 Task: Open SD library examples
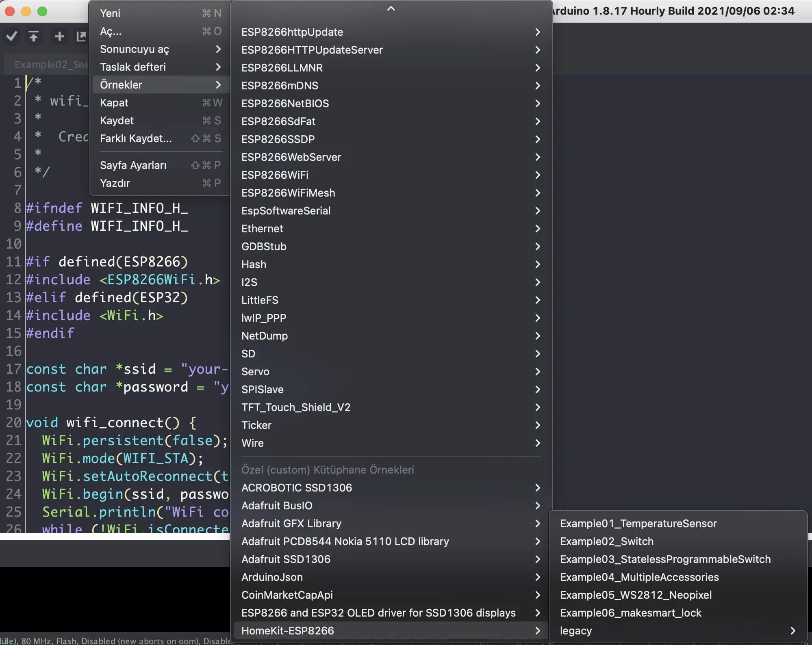tap(391, 354)
